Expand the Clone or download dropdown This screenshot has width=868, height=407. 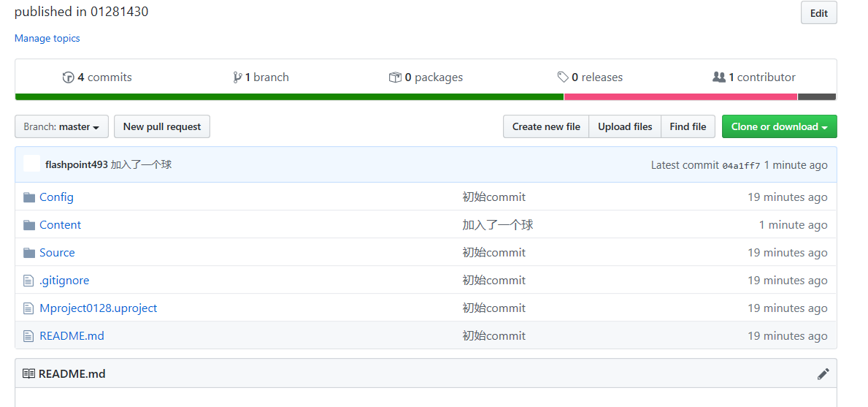click(x=779, y=126)
